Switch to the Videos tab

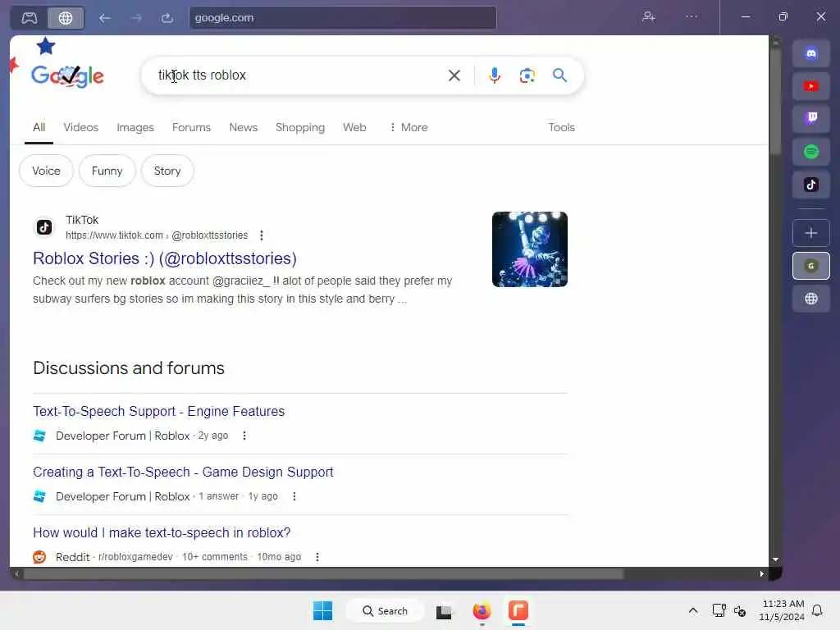(x=81, y=127)
